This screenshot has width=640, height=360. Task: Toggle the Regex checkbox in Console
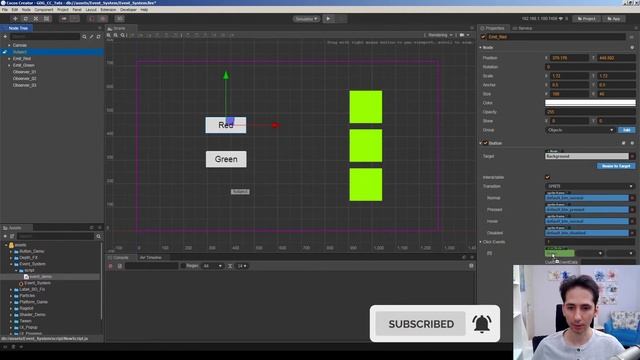pos(183,266)
